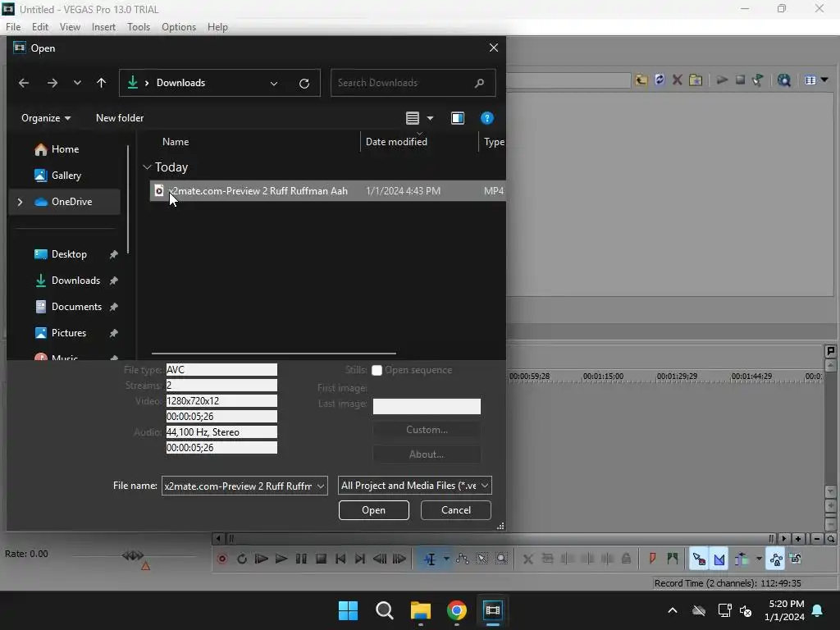This screenshot has height=630, width=840.
Task: Toggle Enable Snapping in timeline toolbar
Action: click(x=699, y=559)
